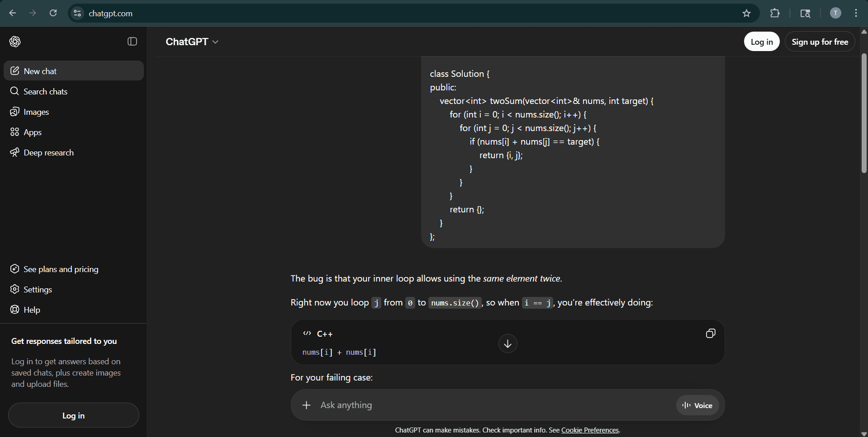Open Images section

tap(74, 112)
